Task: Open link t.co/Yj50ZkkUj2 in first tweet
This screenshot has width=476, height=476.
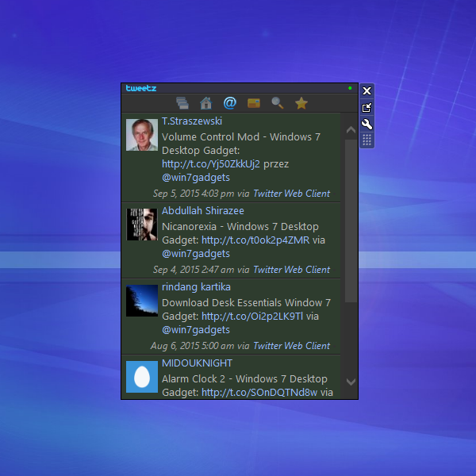Action: point(211,164)
